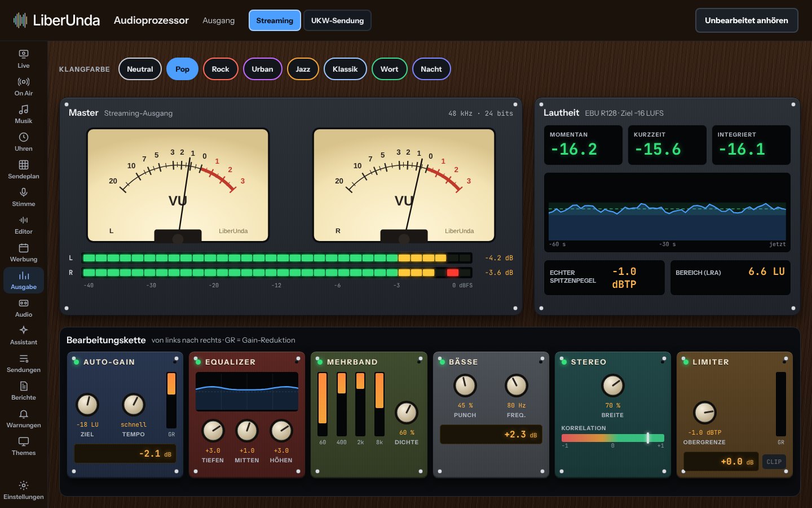The width and height of the screenshot is (812, 508).
Task: Click the Mehrband 60 Hz band meter
Action: [x=323, y=404]
